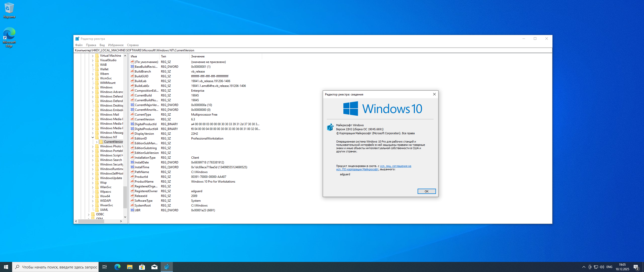Open the Файл menu

point(79,45)
